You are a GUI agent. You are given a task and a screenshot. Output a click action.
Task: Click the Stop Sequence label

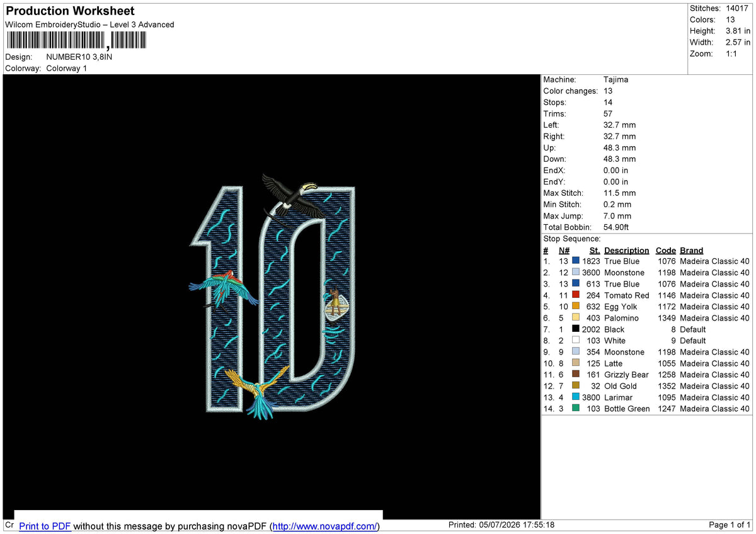pyautogui.click(x=572, y=239)
